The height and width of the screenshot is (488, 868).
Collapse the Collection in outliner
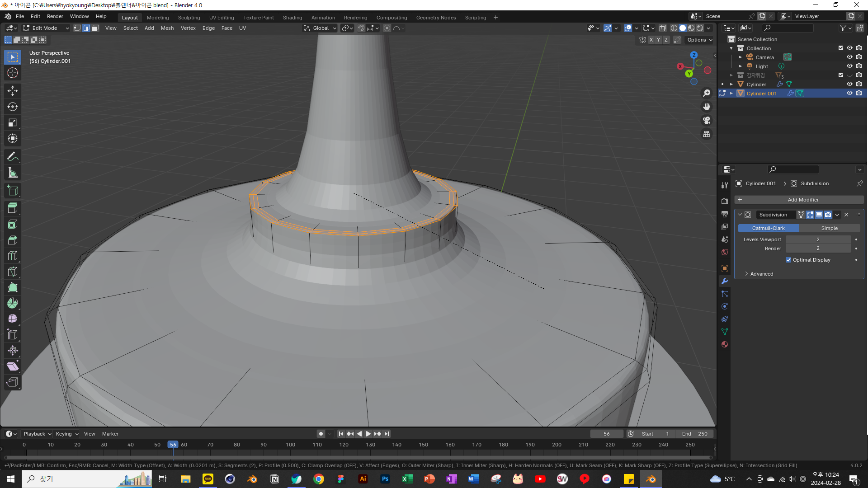click(x=731, y=48)
